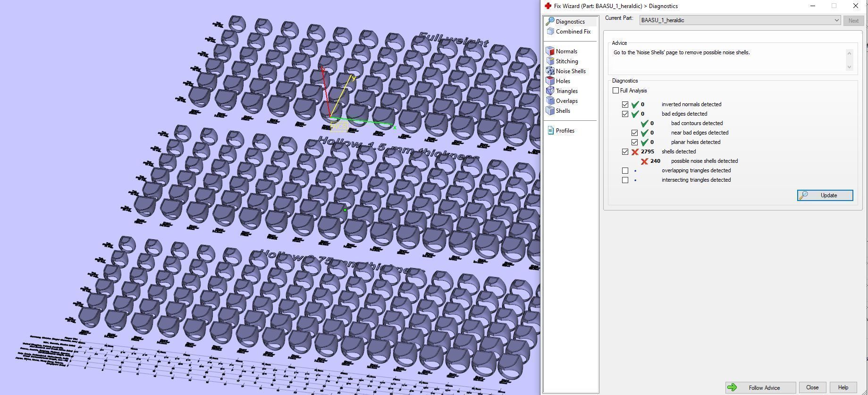The image size is (868, 395).
Task: Open the Noise Shells page icon
Action: click(x=550, y=71)
